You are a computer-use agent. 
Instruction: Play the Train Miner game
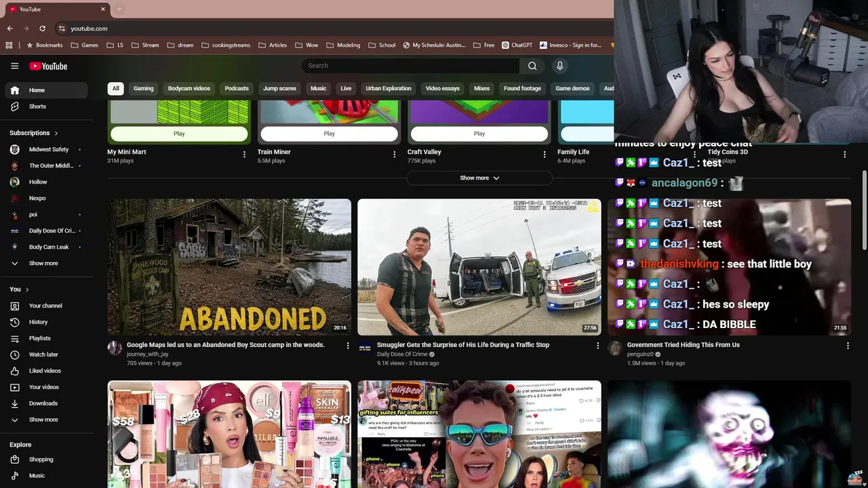[x=329, y=134]
